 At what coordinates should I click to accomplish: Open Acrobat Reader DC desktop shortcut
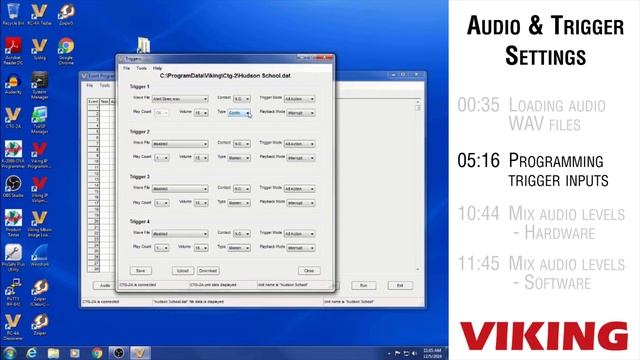tap(13, 51)
